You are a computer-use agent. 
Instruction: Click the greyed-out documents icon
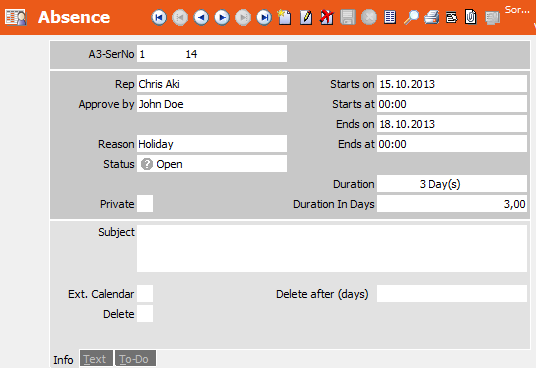click(x=493, y=18)
